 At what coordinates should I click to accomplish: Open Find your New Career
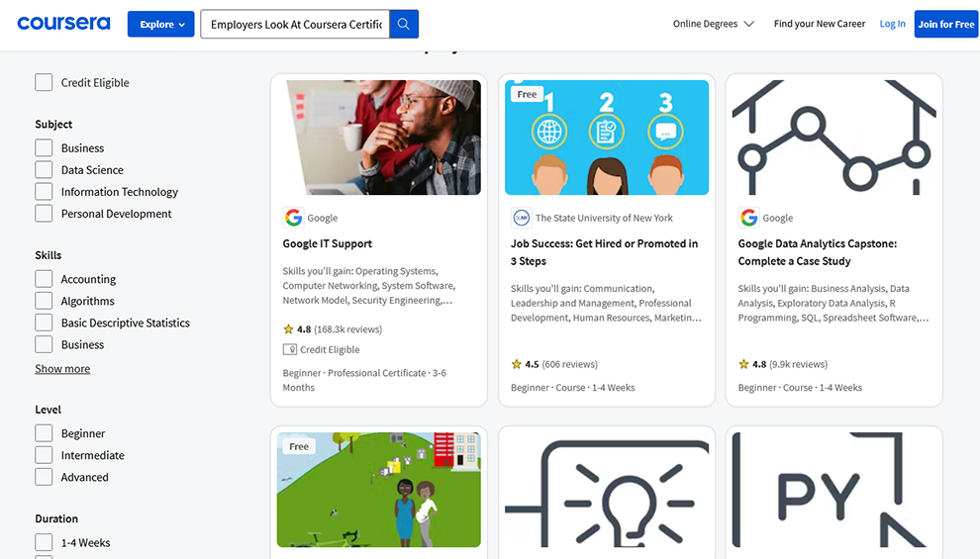click(x=820, y=24)
